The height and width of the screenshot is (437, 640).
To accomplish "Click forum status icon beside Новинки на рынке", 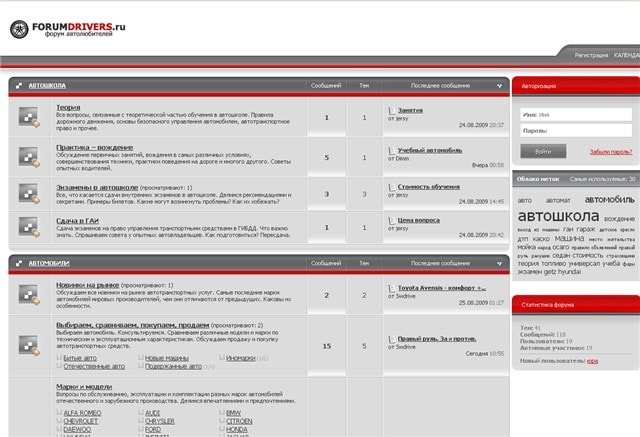I will [29, 295].
